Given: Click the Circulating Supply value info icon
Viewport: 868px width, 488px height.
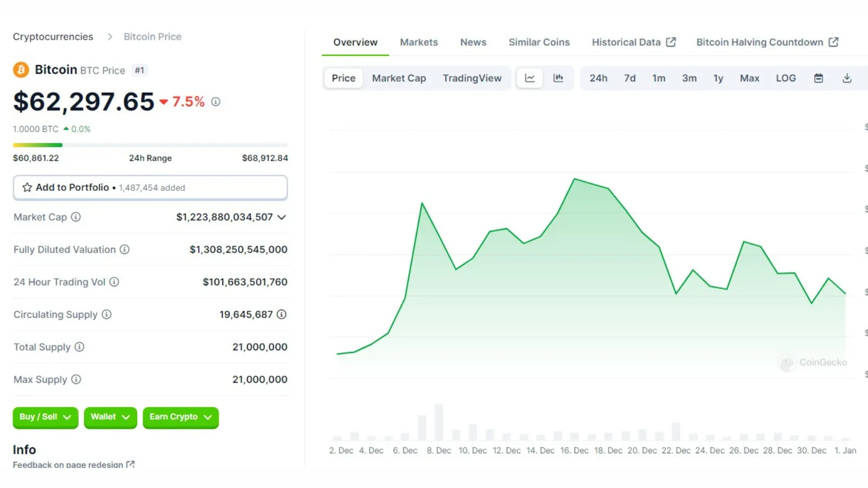Looking at the screenshot, I should [282, 314].
